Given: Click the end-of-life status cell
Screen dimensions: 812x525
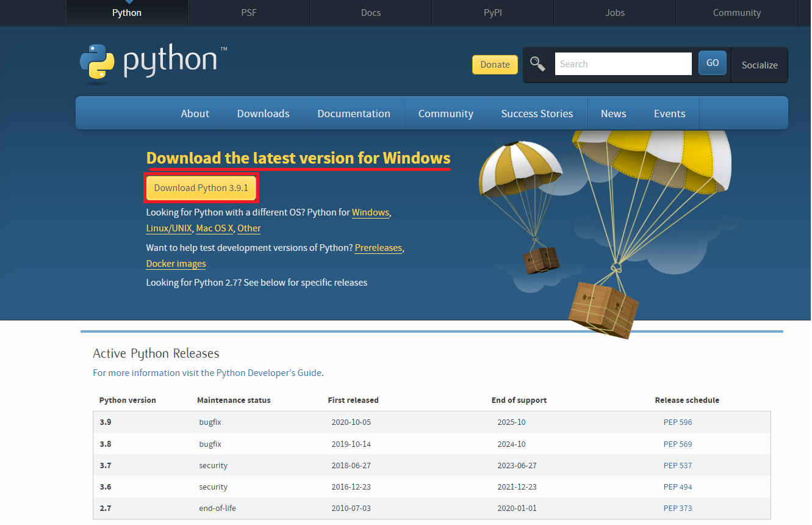Looking at the screenshot, I should pos(218,509).
